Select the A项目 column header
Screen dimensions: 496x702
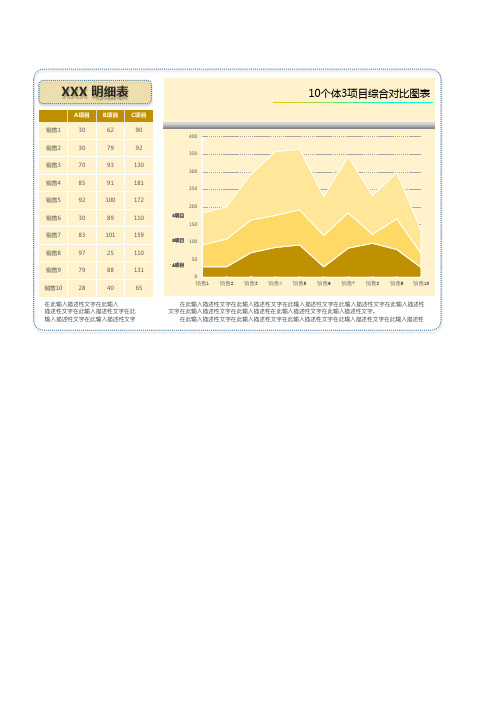[82, 116]
